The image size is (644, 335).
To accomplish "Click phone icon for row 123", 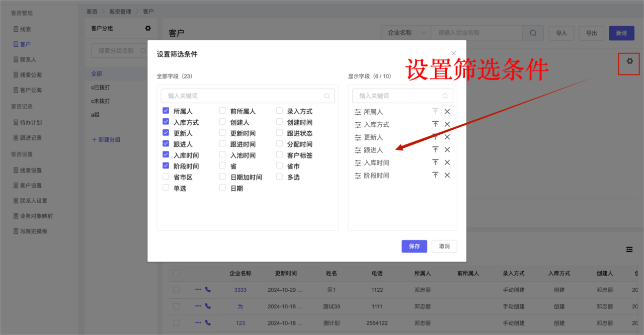I will (208, 322).
